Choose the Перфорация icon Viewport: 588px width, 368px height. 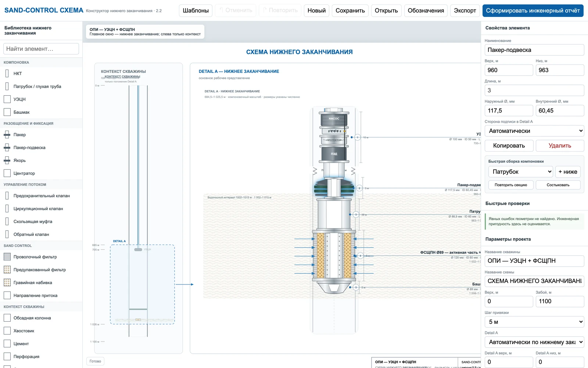click(x=7, y=357)
